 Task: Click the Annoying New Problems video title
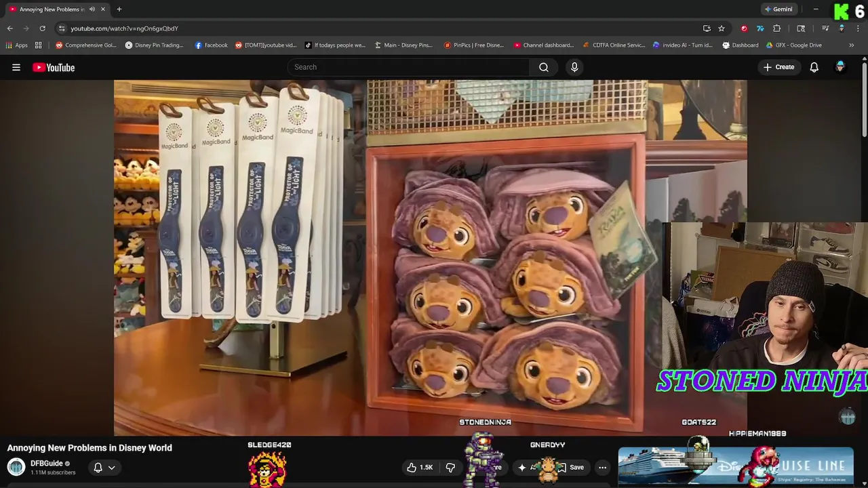coord(90,448)
